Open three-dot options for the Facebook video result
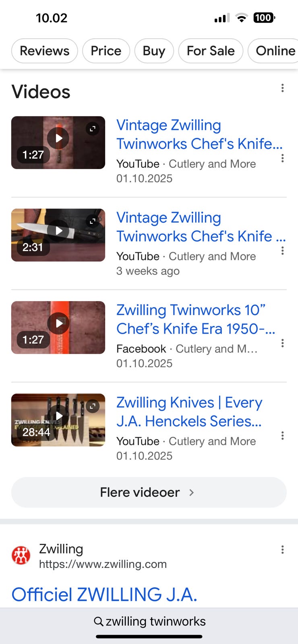298x644 pixels. [x=283, y=343]
